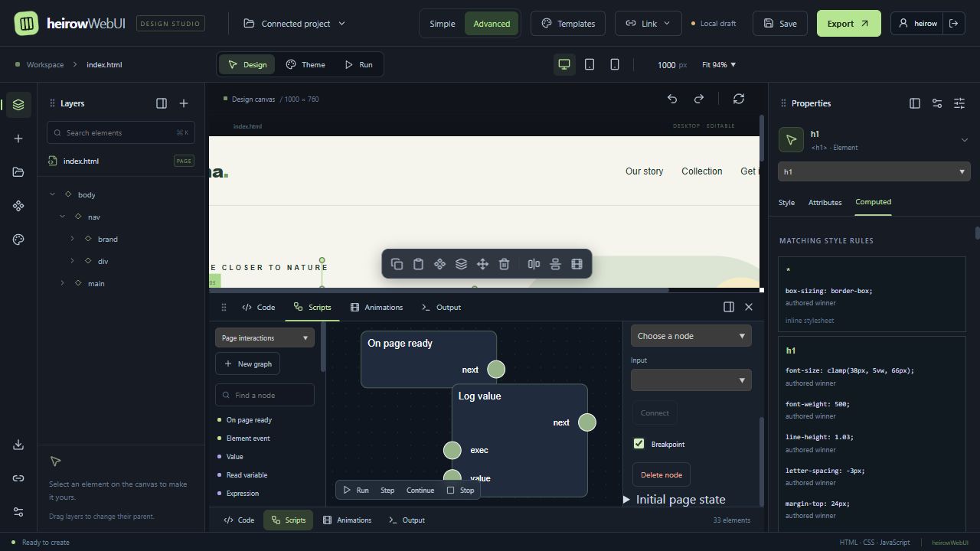Click the sign-out icon next to heirow
The height and width of the screenshot is (551, 980).
coord(954,24)
